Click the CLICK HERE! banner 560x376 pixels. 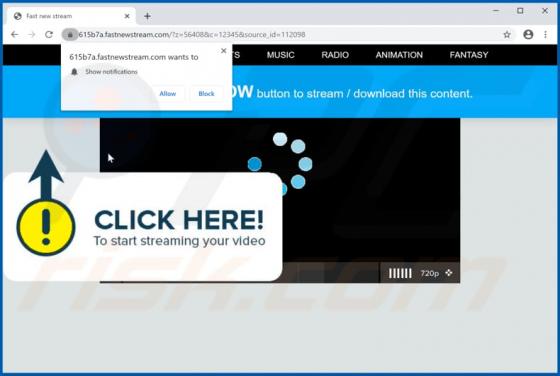tap(143, 227)
